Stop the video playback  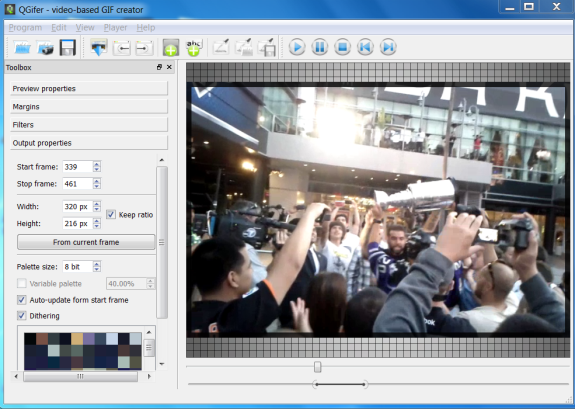tap(343, 47)
